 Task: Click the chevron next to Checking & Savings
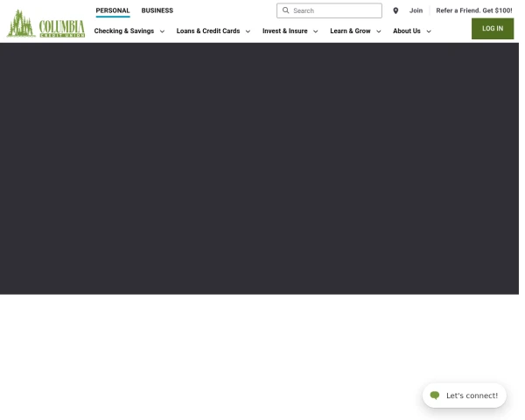pyautogui.click(x=162, y=31)
